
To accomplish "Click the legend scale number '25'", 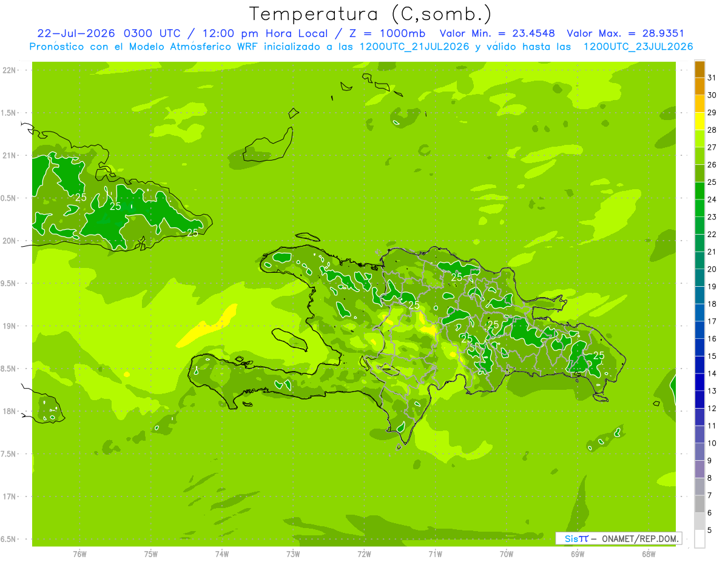I will click(712, 182).
